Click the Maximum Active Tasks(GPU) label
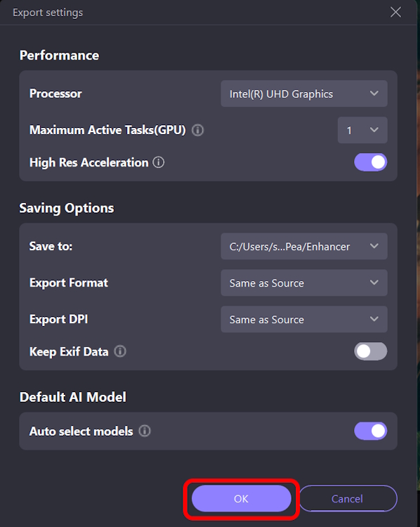Screen dimensions: 420x527 [x=107, y=130]
